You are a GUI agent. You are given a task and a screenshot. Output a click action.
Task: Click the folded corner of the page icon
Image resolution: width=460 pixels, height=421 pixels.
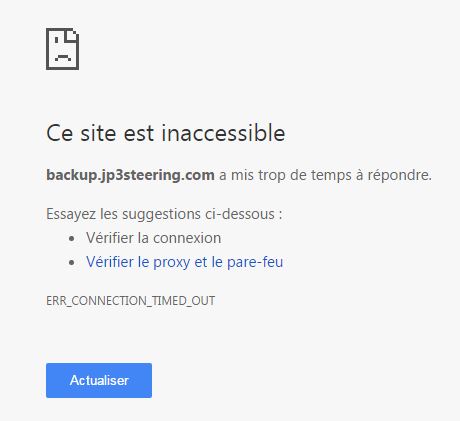coord(73,35)
